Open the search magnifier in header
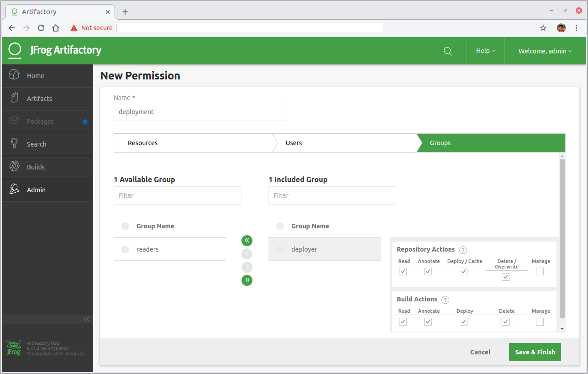The image size is (588, 374). tap(448, 51)
